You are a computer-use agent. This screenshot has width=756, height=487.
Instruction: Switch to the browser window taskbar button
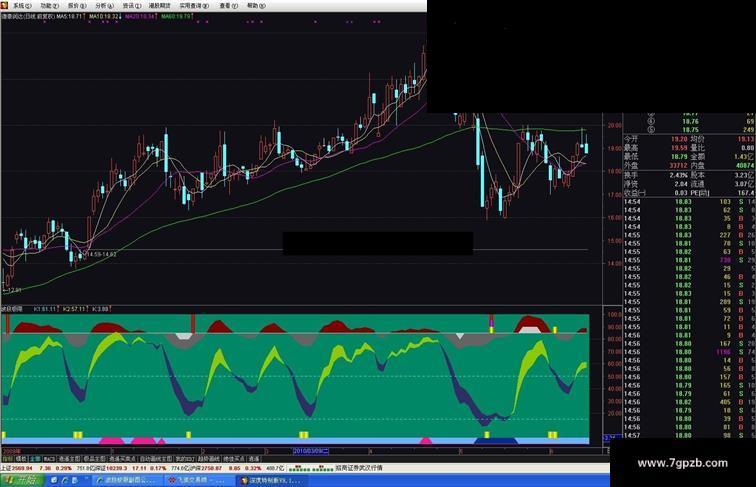(127, 480)
